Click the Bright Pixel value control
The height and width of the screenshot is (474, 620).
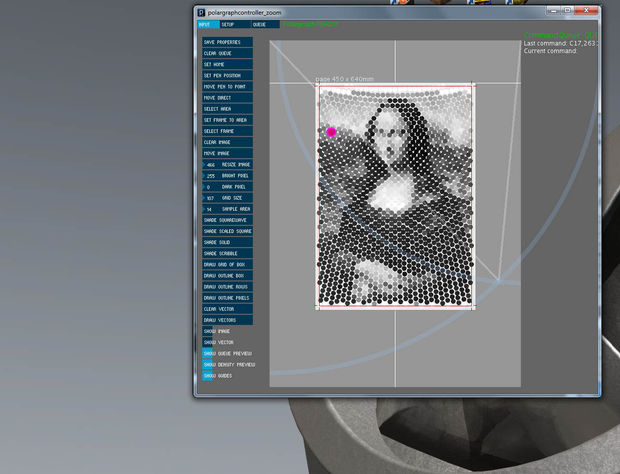(227, 176)
